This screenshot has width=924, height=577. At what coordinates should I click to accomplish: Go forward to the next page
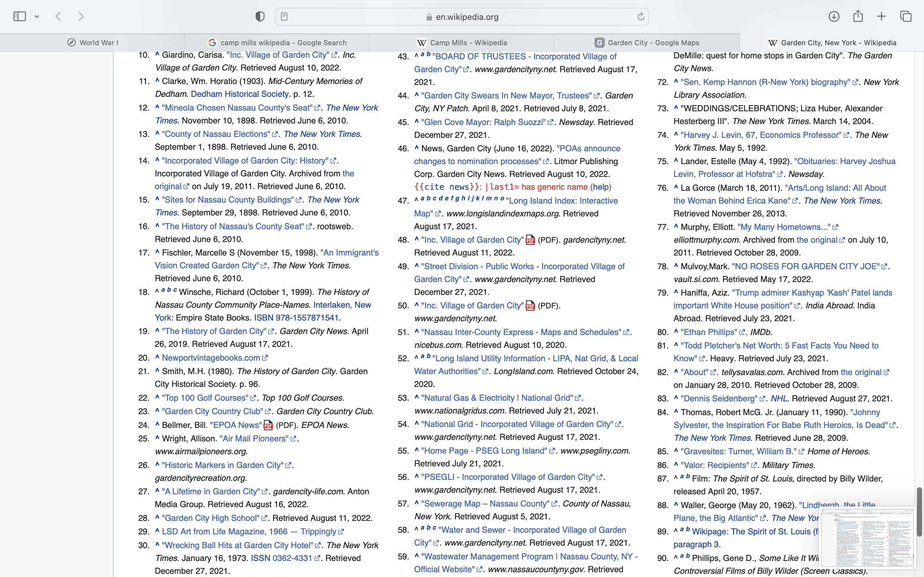coord(81,16)
